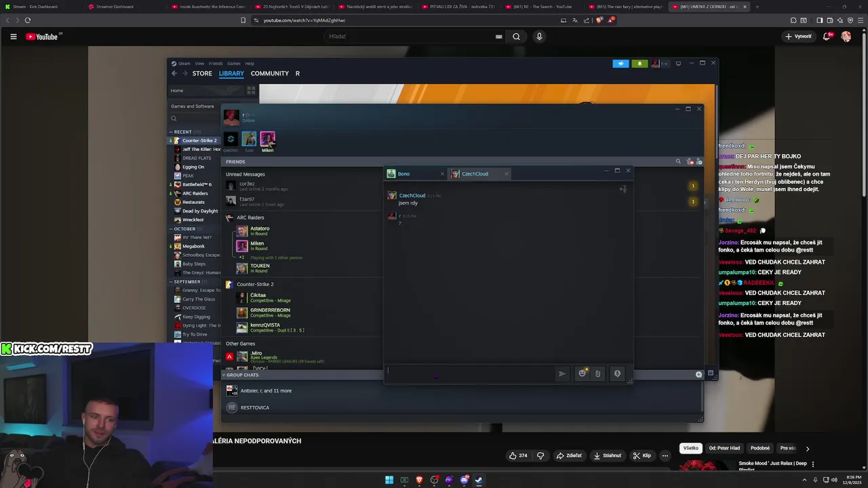Screen dimensions: 868x488
Task: Open Steam from the taskbar
Action: [x=479, y=480]
